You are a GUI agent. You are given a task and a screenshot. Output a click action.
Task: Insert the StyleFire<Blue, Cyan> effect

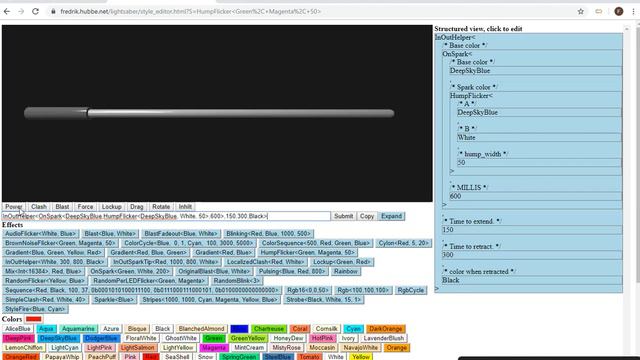35,309
